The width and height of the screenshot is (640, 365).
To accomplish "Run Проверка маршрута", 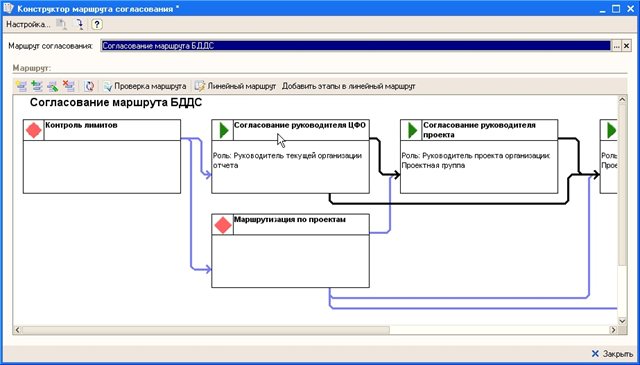I will point(144,86).
